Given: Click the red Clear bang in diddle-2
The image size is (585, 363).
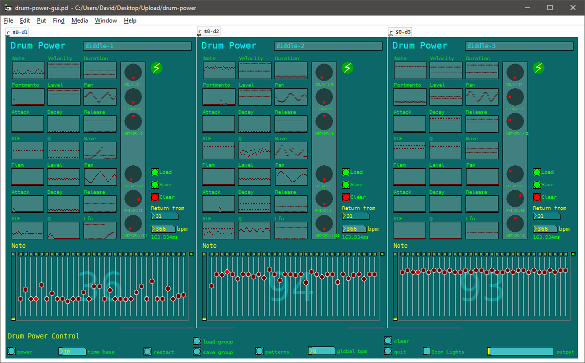Looking at the screenshot, I should coord(346,197).
